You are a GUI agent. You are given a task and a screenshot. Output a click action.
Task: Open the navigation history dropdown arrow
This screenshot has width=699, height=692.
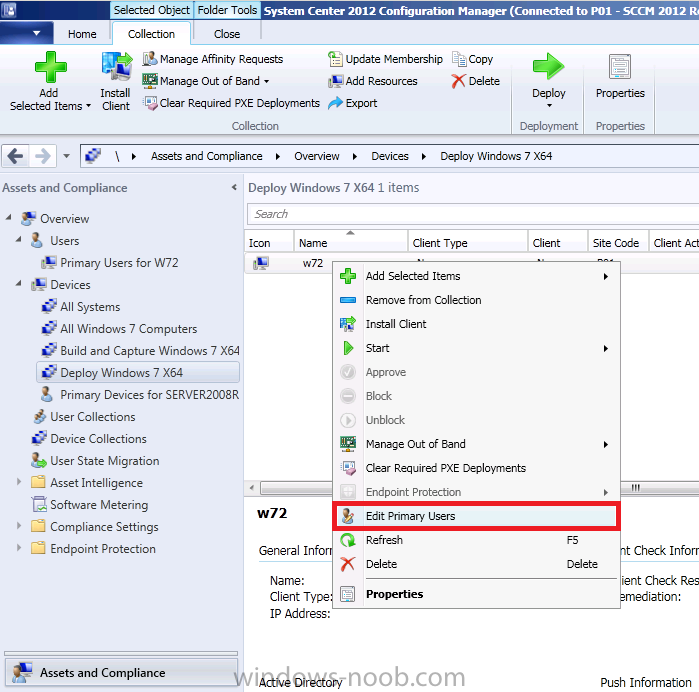66,156
